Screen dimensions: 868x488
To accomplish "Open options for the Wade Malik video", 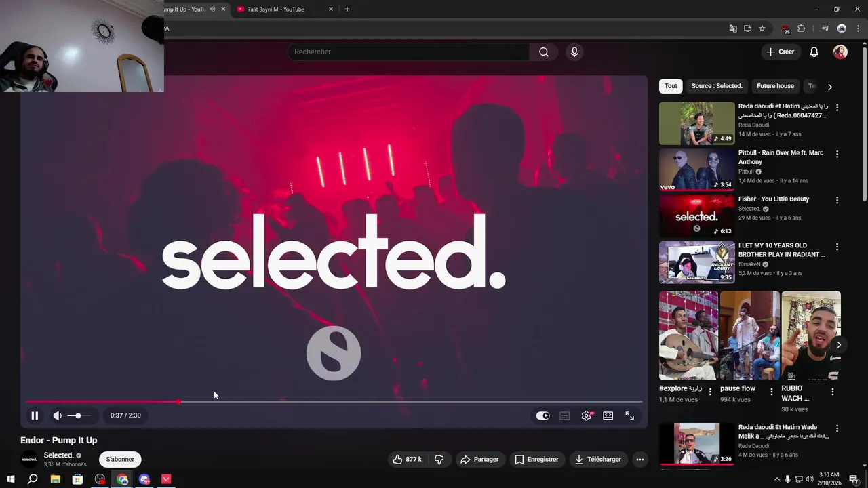I will coord(837,429).
